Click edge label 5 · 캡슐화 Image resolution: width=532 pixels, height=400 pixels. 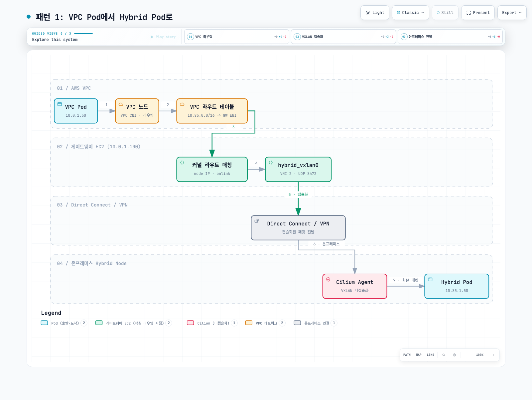298,195
